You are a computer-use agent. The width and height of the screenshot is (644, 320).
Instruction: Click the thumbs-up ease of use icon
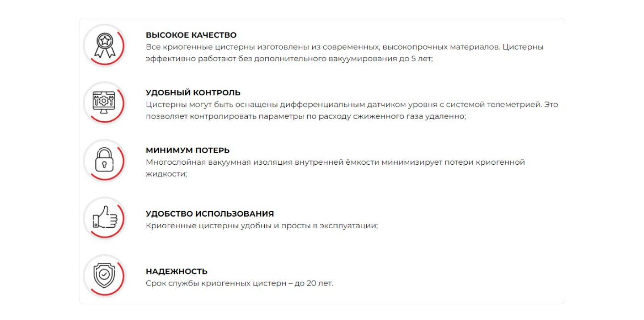[105, 218]
